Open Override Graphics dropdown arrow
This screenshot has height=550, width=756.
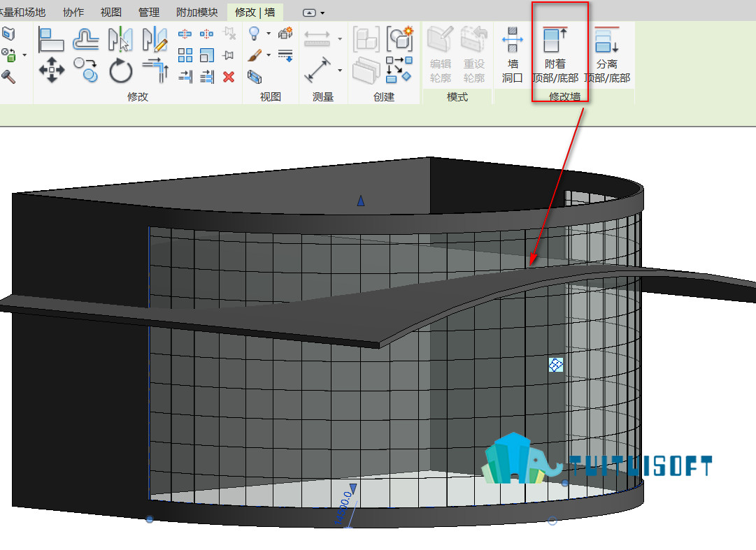coord(269,55)
